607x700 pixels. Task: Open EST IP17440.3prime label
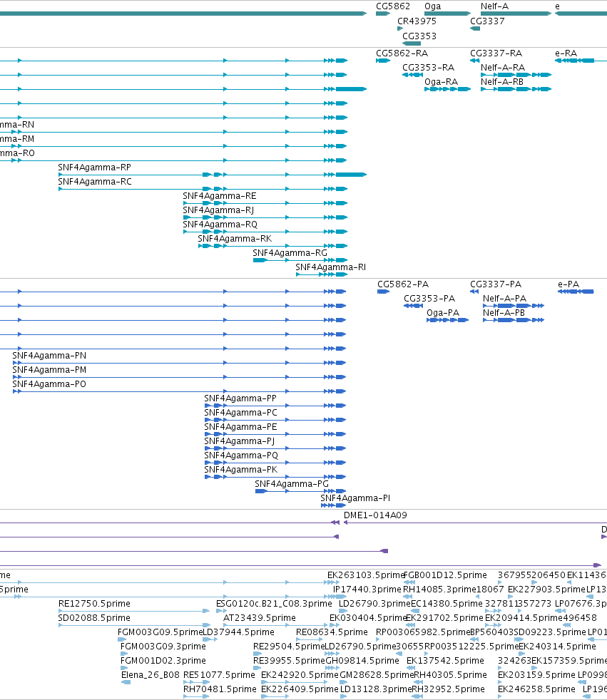[x=367, y=590]
